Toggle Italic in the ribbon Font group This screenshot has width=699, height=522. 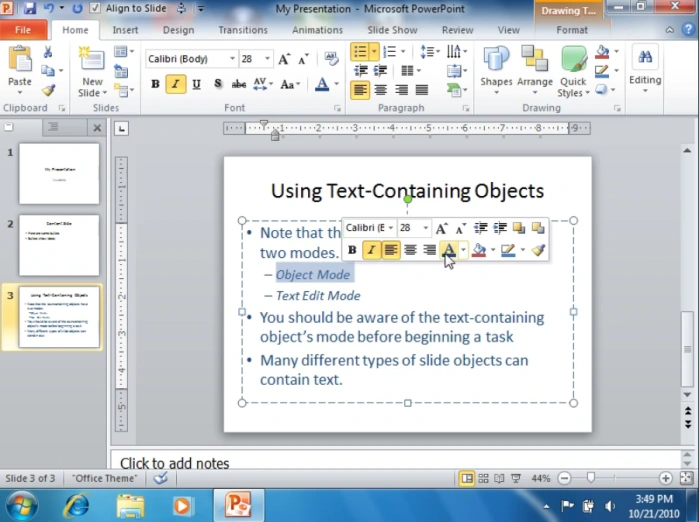pos(175,84)
